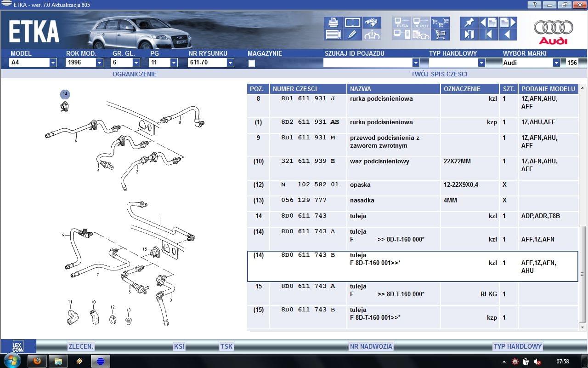Click the OZNACZENIE column header
This screenshot has height=368, width=588.
(x=469, y=89)
